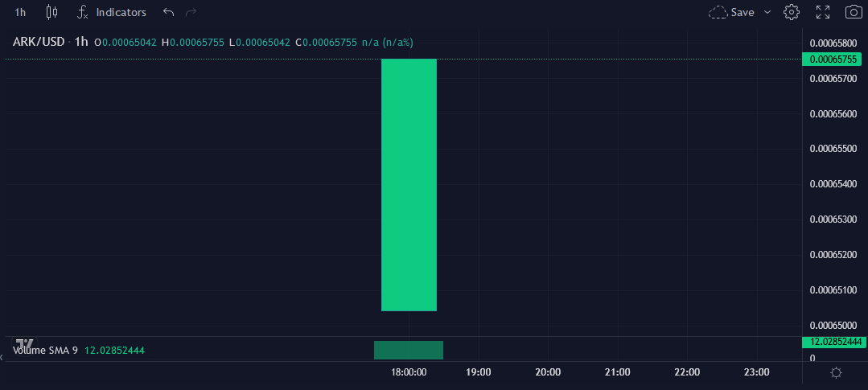Click the 0.00065400 price axis label
The image size is (868, 390).
pos(833,184)
